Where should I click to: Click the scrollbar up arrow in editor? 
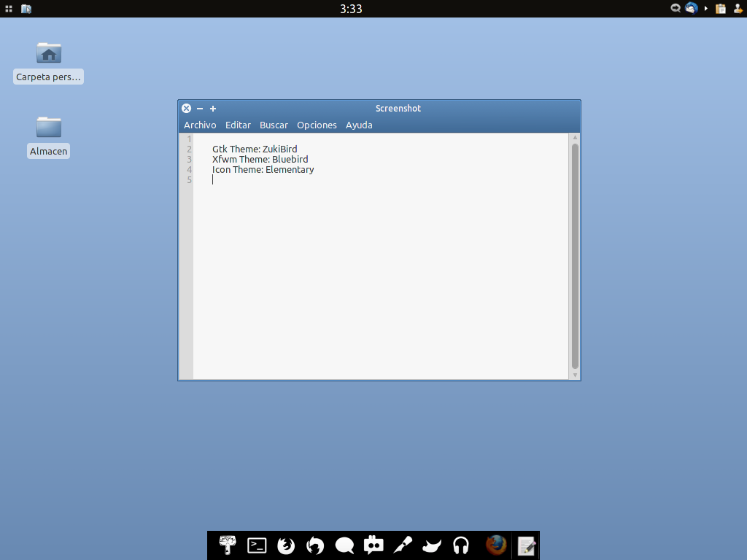(x=575, y=138)
